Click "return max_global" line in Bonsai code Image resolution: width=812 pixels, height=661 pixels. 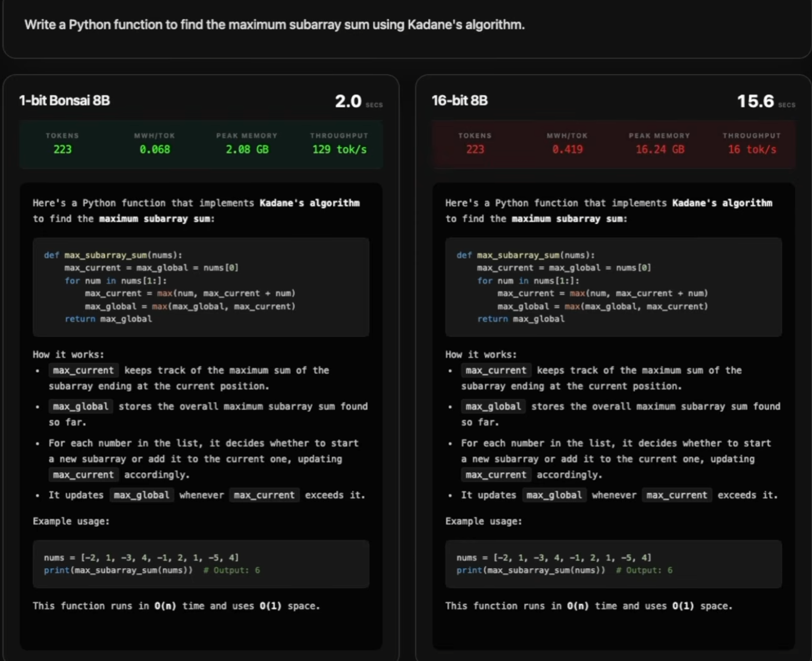108,319
